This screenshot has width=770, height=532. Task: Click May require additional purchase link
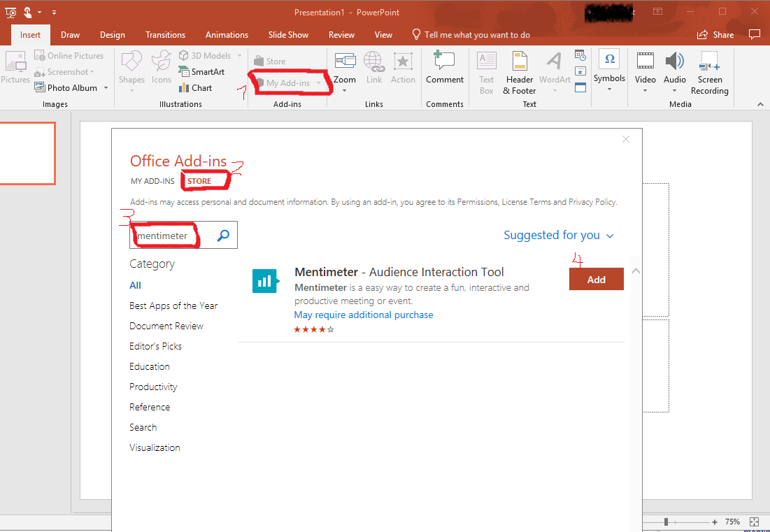coord(364,315)
